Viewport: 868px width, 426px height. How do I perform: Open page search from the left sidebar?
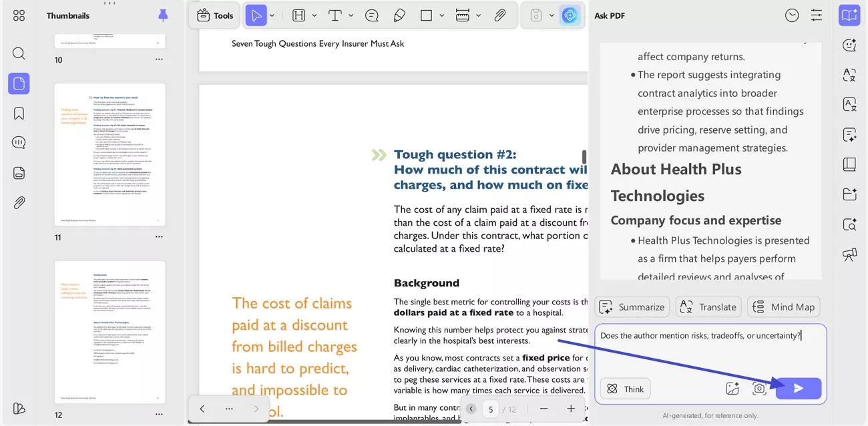coord(18,53)
